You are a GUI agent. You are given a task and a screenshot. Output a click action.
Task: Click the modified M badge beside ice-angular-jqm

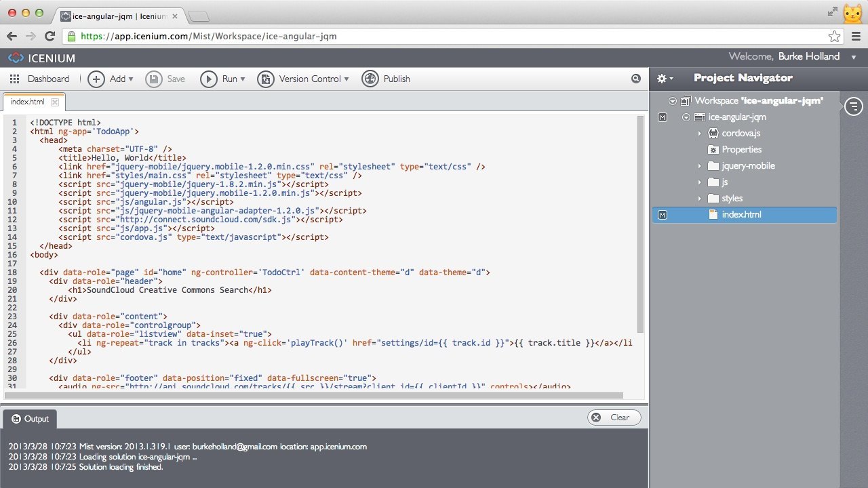[x=663, y=117]
